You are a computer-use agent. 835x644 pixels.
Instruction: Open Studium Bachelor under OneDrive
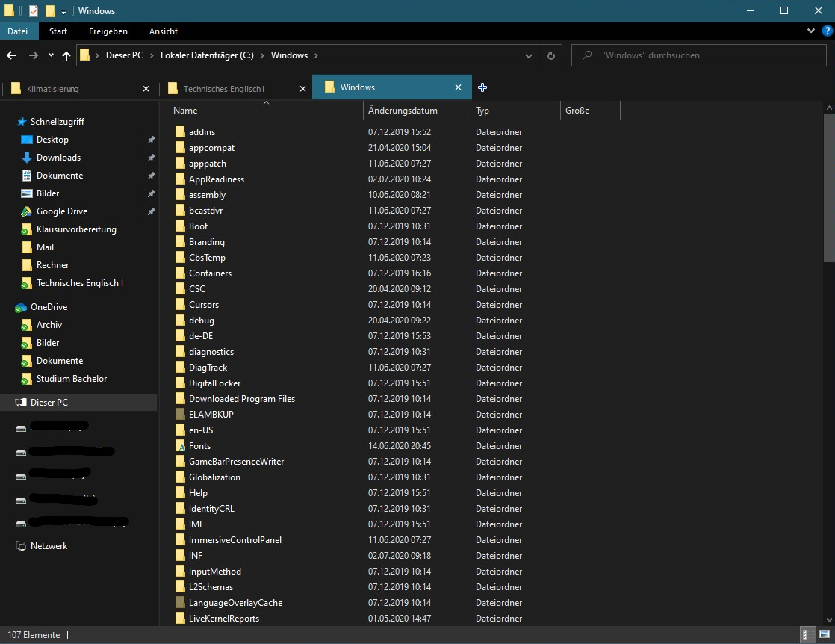click(x=72, y=379)
